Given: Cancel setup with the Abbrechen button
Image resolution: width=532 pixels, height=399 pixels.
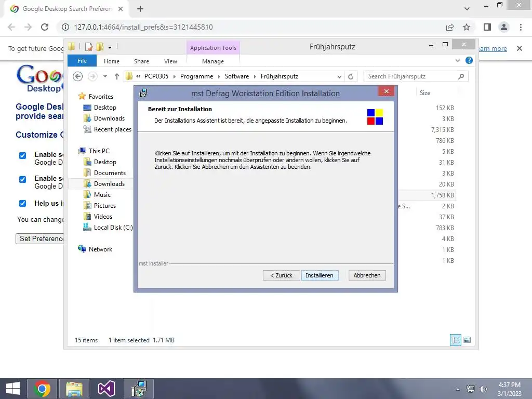Looking at the screenshot, I should 367,275.
